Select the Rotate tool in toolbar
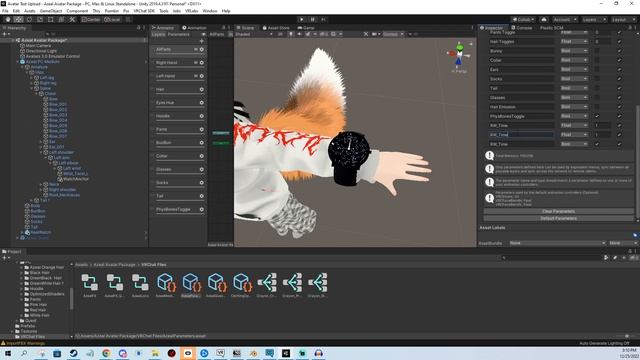Viewport: 640px width, 360px height. tap(29, 19)
